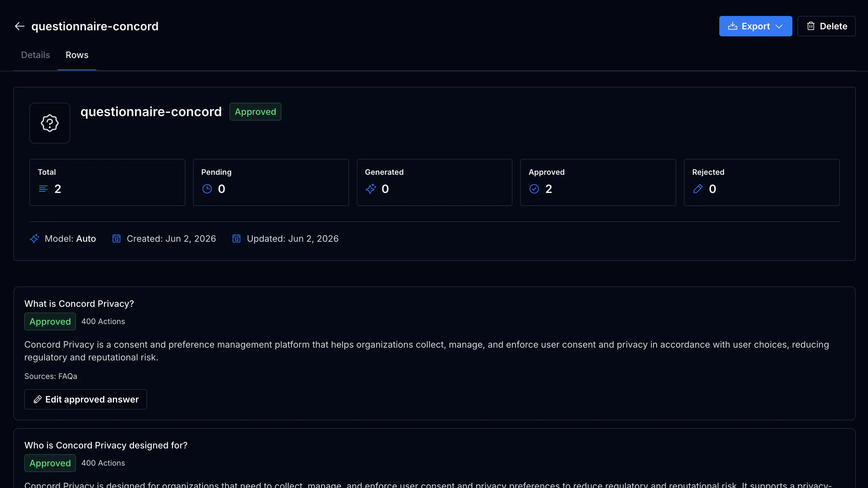Image resolution: width=868 pixels, height=488 pixels.
Task: Click the Generated sparkle icon
Action: click(x=370, y=189)
